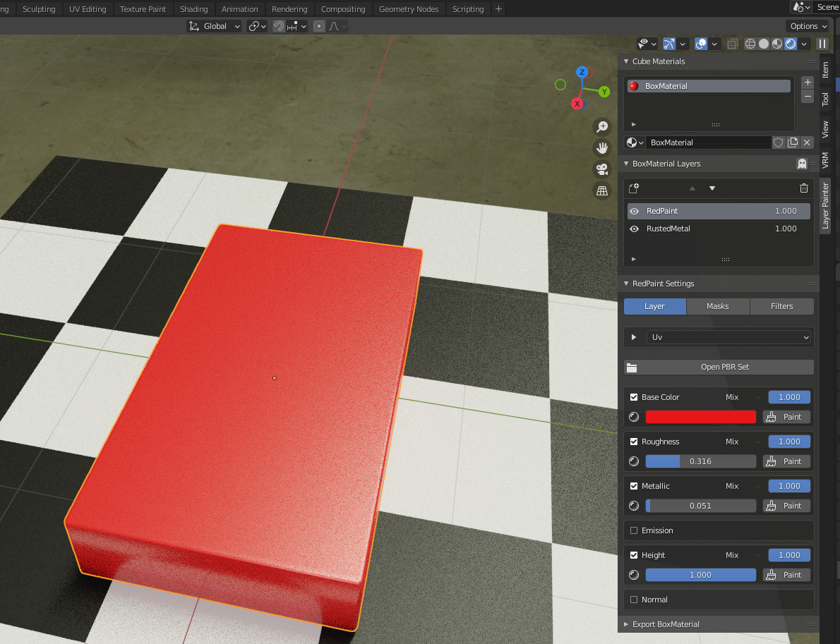Toggle the orthographic/perspective view icon
The height and width of the screenshot is (644, 840).
pos(601,190)
